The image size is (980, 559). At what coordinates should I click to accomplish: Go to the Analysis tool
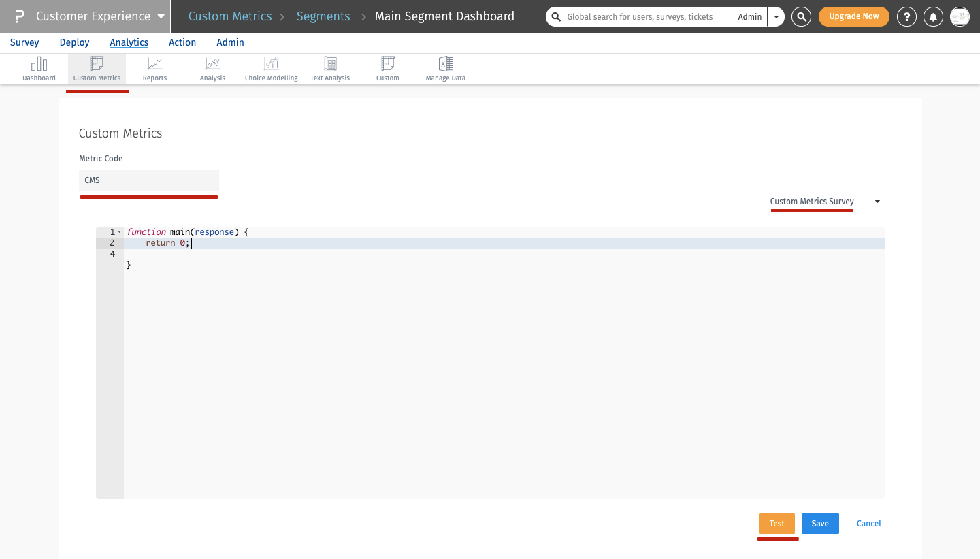212,68
